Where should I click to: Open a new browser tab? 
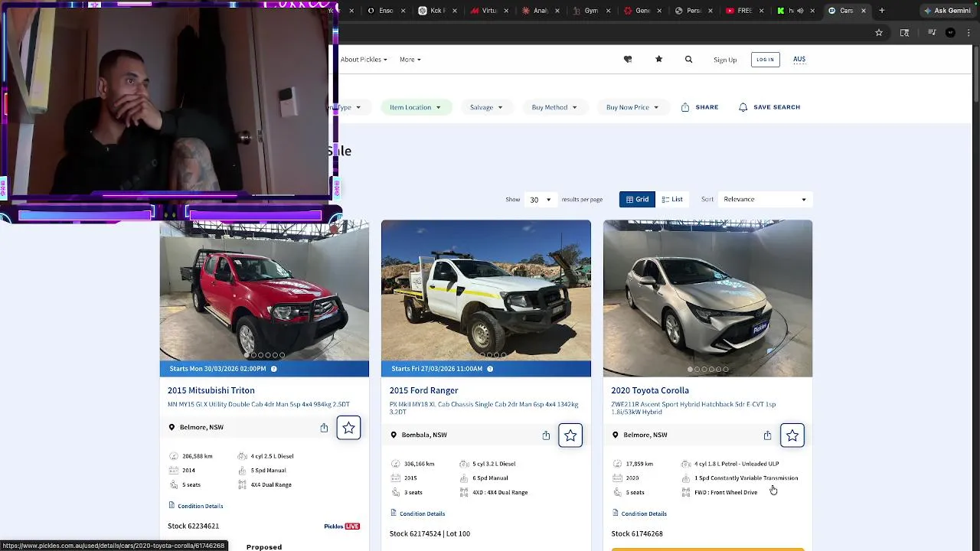(x=882, y=11)
